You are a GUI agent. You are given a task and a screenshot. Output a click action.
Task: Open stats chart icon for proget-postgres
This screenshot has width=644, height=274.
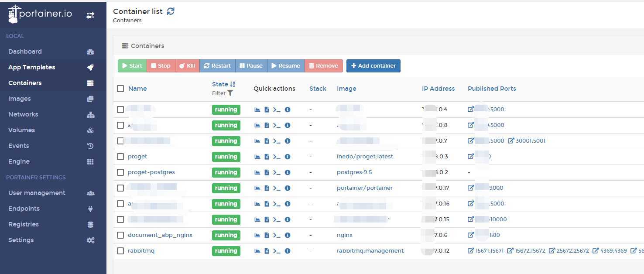coord(257,172)
